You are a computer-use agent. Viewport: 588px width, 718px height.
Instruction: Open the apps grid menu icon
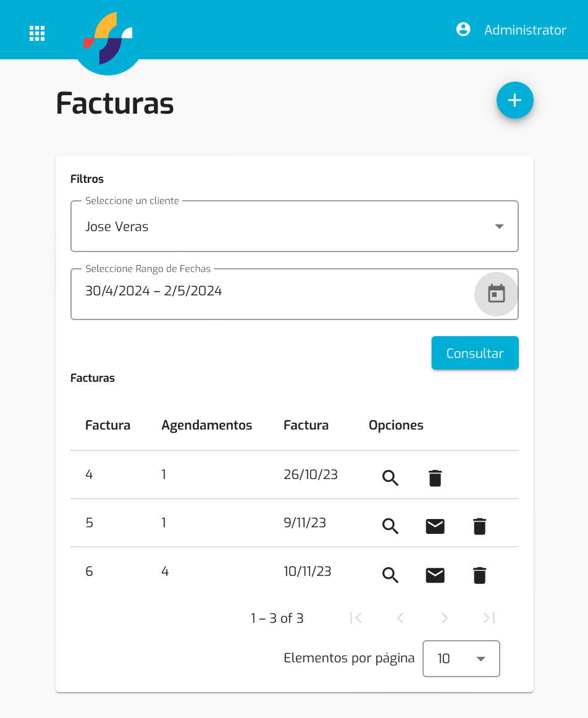[x=37, y=33]
